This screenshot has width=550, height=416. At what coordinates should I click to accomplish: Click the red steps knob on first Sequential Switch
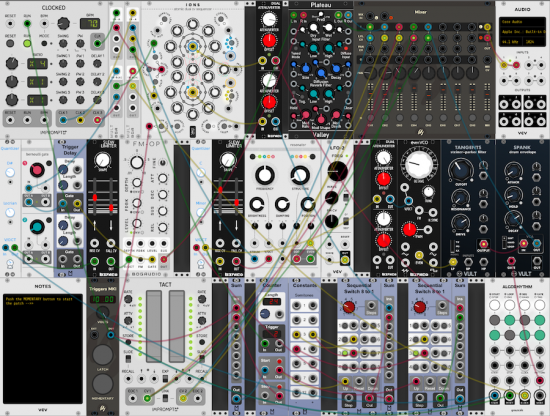pos(348,307)
